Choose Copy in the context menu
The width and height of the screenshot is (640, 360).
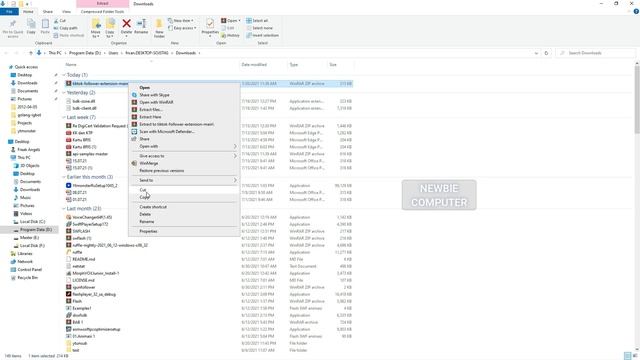pyautogui.click(x=144, y=197)
